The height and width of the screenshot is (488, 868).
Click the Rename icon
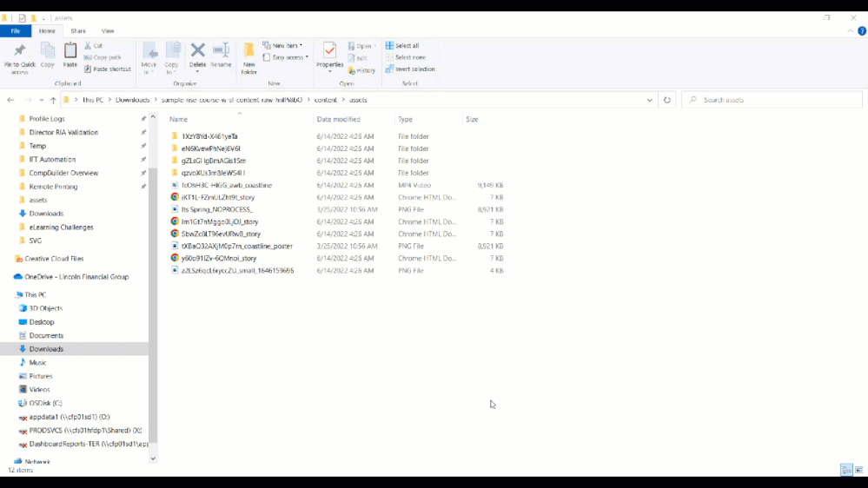pyautogui.click(x=221, y=56)
